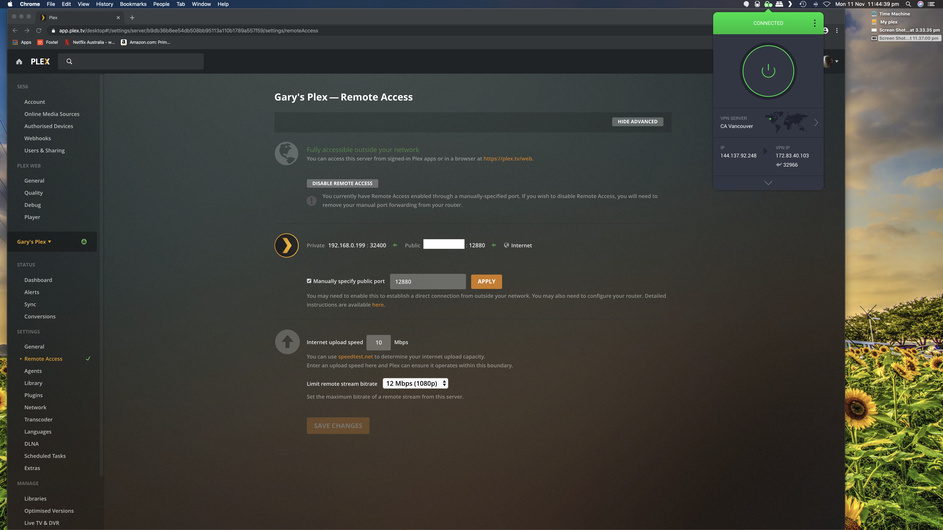Click the upload arrow circle icon

tap(287, 342)
